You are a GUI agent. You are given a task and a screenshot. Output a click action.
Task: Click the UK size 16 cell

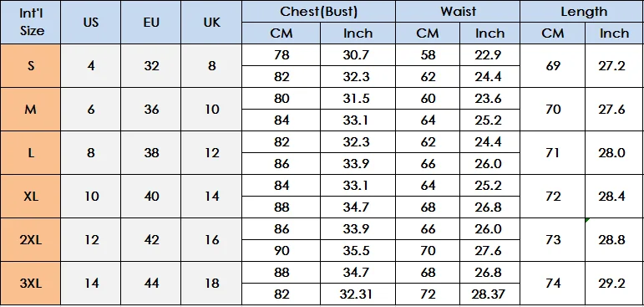pyautogui.click(x=211, y=239)
